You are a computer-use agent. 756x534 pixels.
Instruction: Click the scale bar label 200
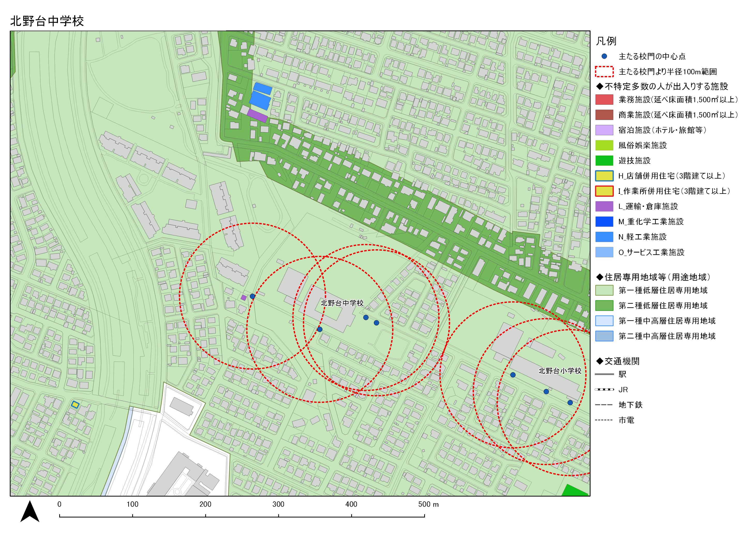(205, 504)
